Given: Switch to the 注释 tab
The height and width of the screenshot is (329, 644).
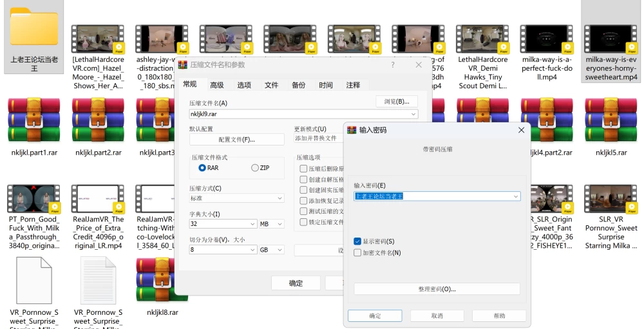Looking at the screenshot, I should 353,85.
